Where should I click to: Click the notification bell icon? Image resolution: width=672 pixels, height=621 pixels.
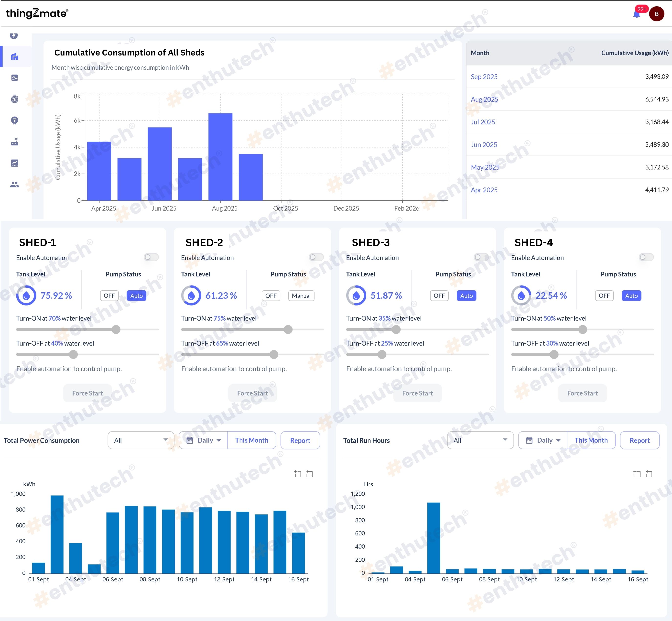[x=636, y=14]
